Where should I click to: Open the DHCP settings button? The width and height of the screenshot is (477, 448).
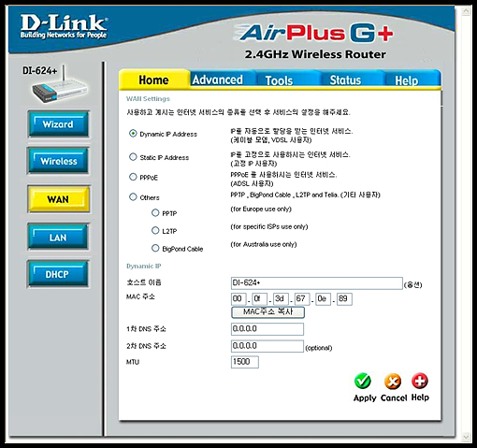coord(58,274)
